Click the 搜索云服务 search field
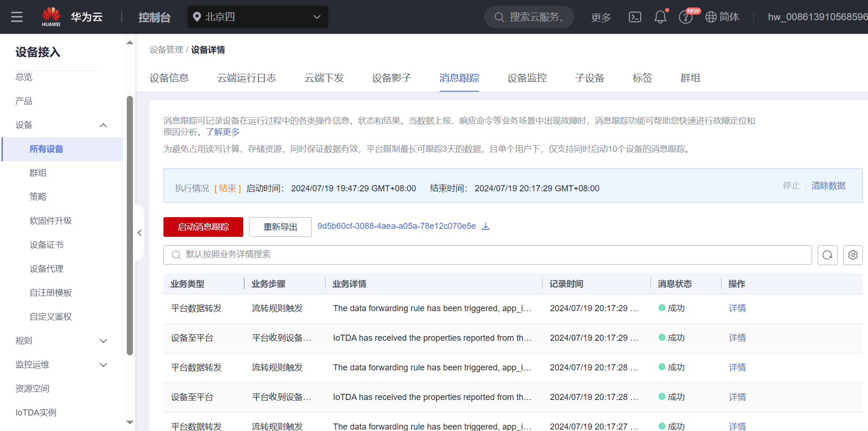The width and height of the screenshot is (868, 431). pos(529,17)
